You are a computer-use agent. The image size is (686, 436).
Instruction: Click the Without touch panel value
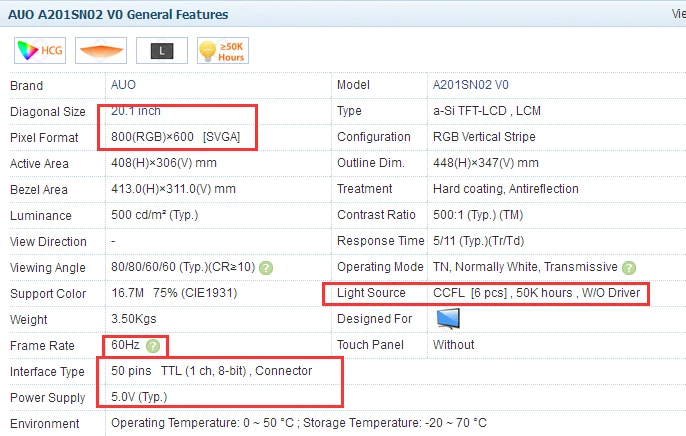point(454,345)
